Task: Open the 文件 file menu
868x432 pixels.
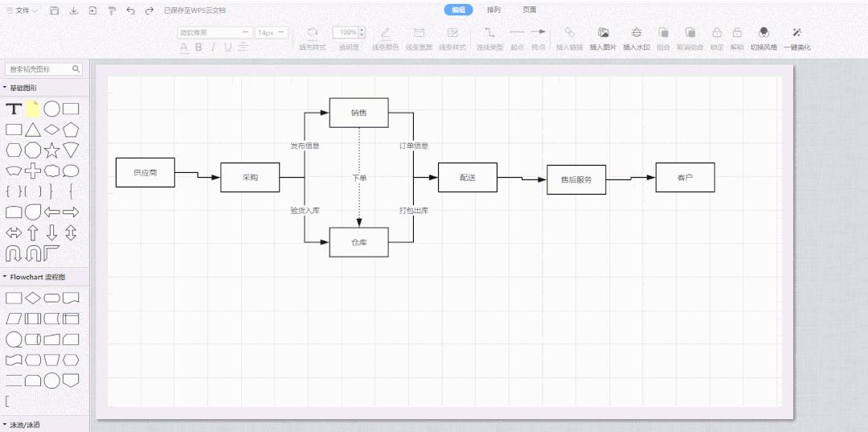Action: pos(23,10)
